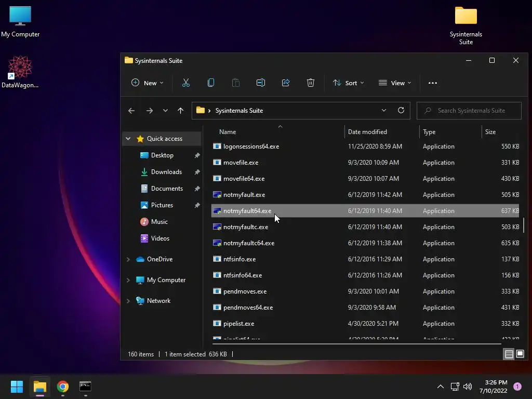This screenshot has width=532, height=399.
Task: Open the Windows Start menu
Action: 17,387
